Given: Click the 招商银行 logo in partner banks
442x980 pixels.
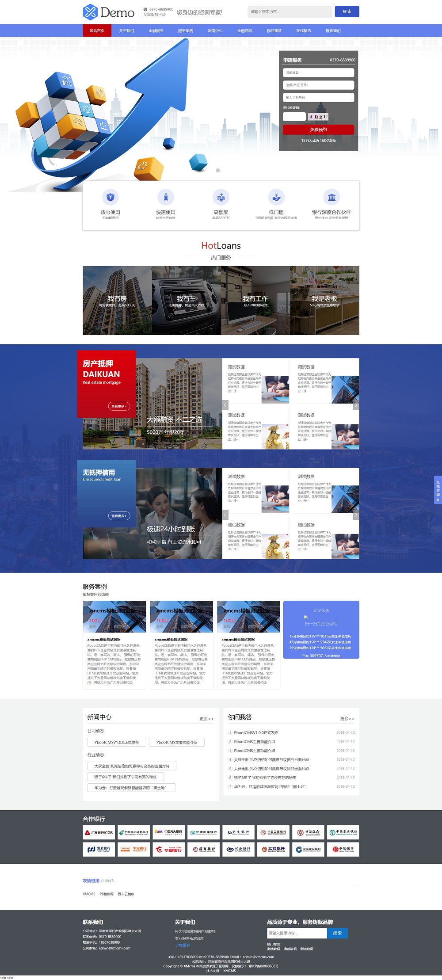Looking at the screenshot, I should [x=204, y=849].
